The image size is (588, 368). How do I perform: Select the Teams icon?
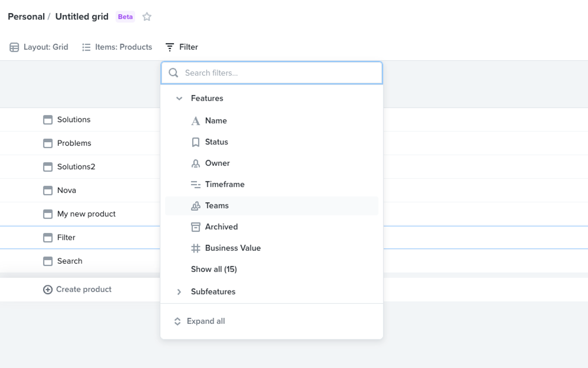tap(196, 206)
